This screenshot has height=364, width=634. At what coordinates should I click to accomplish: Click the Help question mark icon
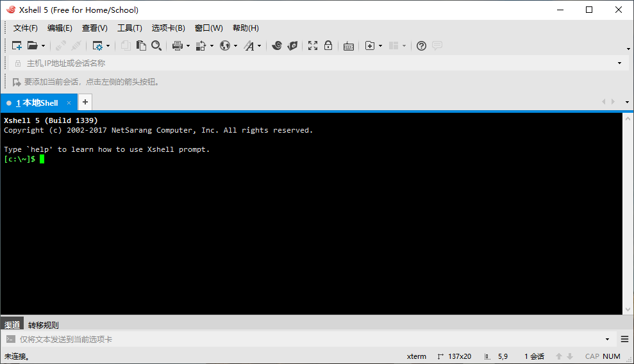pyautogui.click(x=421, y=45)
